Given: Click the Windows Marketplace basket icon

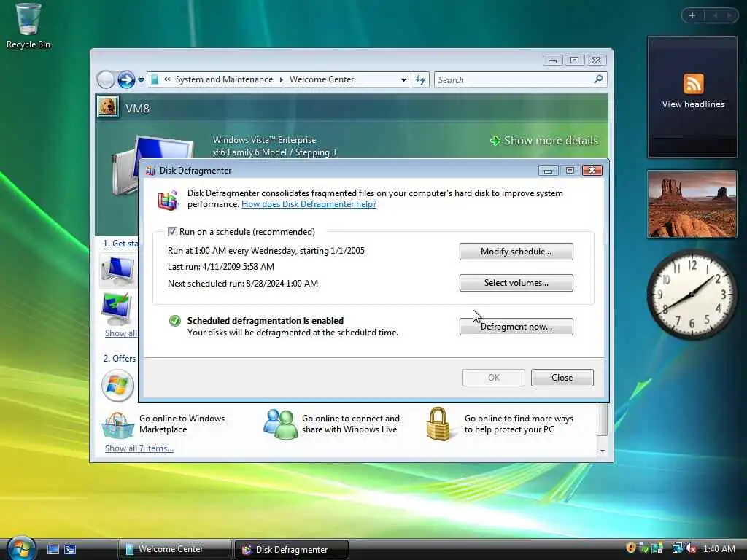Looking at the screenshot, I should click(x=117, y=425).
